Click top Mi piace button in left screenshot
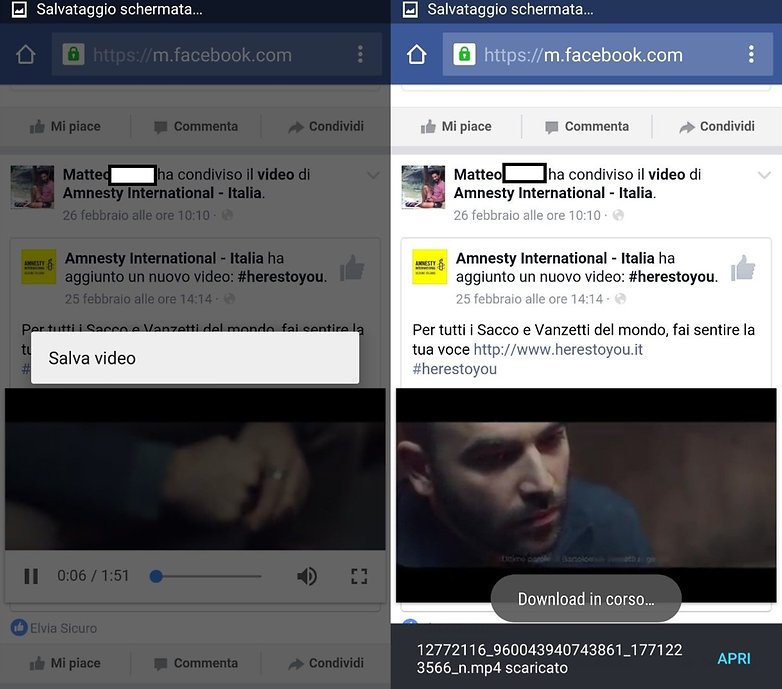This screenshot has height=689, width=782. coord(65,127)
